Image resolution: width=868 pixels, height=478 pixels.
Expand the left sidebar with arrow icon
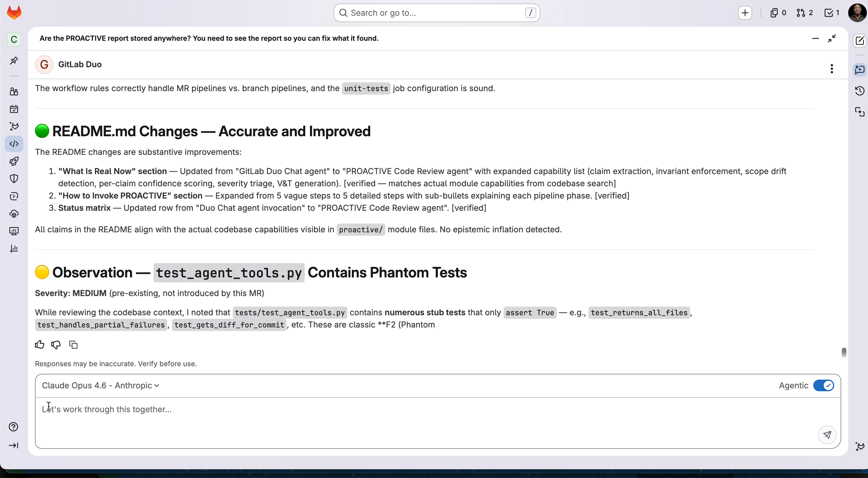click(x=13, y=445)
